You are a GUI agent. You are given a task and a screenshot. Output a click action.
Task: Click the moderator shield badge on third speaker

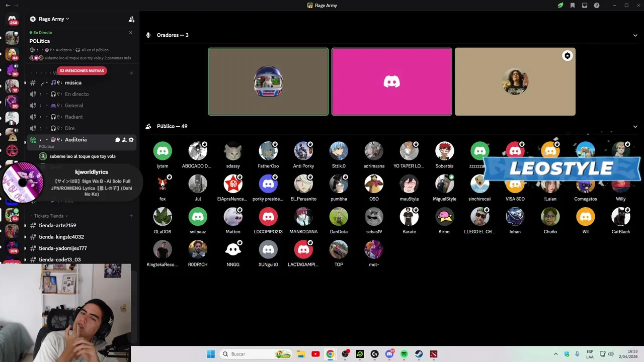tap(567, 56)
